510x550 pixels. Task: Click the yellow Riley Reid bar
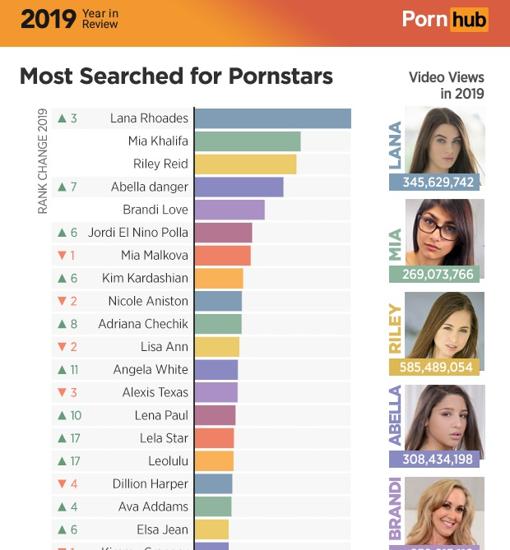tap(246, 164)
